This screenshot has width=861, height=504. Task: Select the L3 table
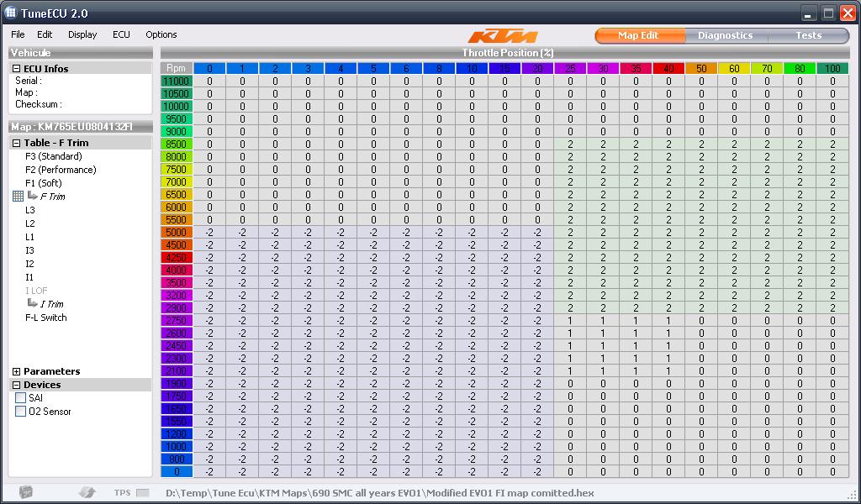[29, 210]
